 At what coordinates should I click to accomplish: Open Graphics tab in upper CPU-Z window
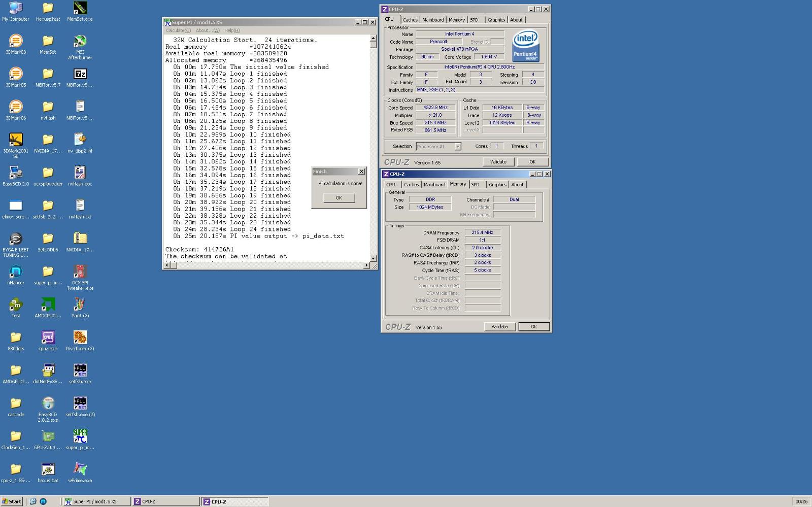[496, 20]
